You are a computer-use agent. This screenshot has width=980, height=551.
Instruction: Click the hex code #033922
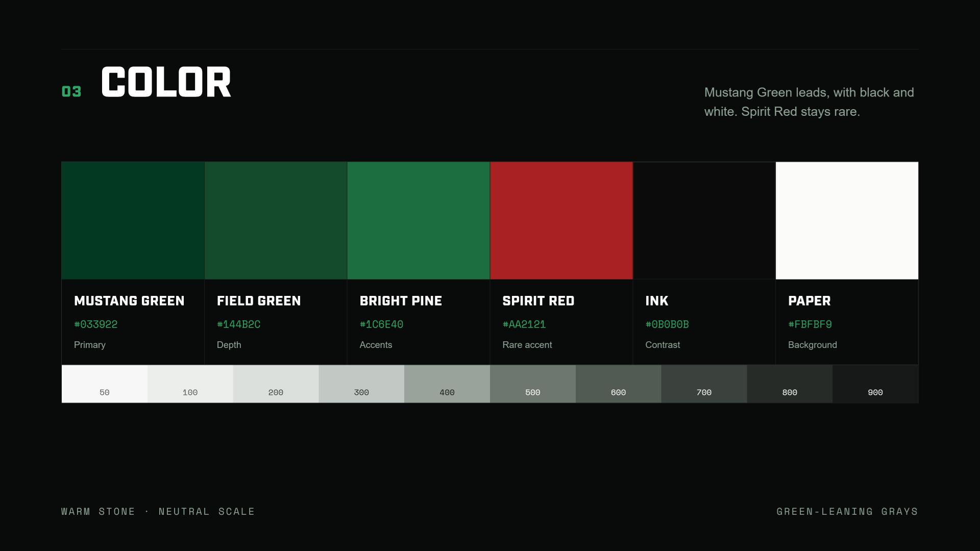pyautogui.click(x=96, y=324)
